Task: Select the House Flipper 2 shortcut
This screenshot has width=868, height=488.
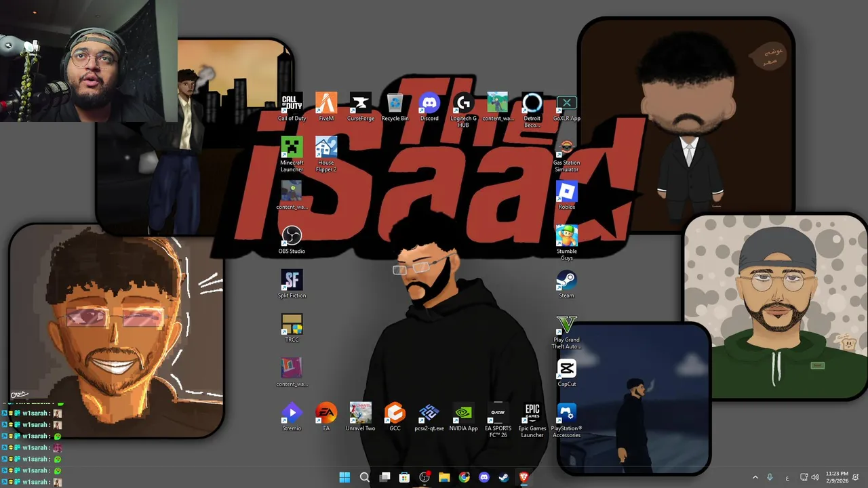Action: click(326, 155)
